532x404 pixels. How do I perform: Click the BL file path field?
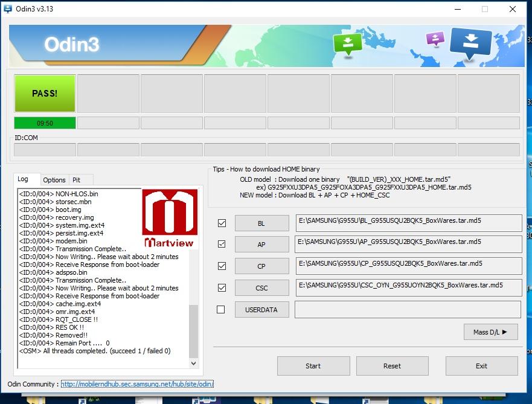(408, 223)
